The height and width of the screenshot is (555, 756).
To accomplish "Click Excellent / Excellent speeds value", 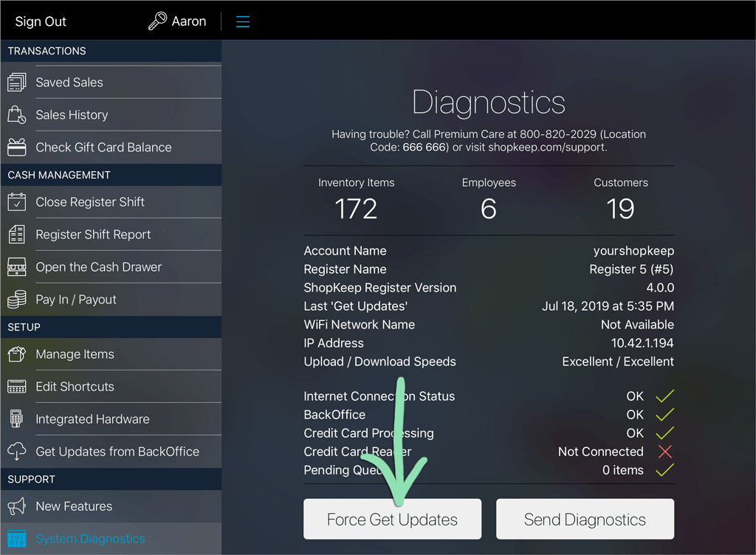I will (618, 362).
